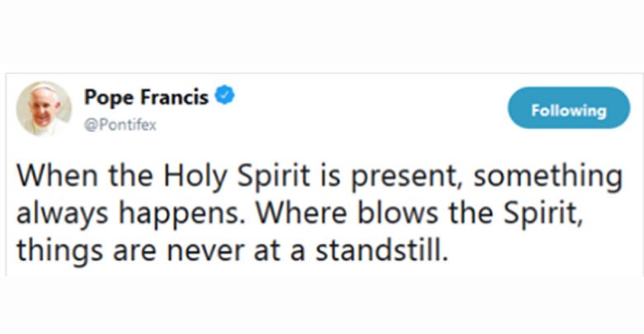Click the word 'are' in the last line
Screen dimensions: 644x334
tap(135, 252)
